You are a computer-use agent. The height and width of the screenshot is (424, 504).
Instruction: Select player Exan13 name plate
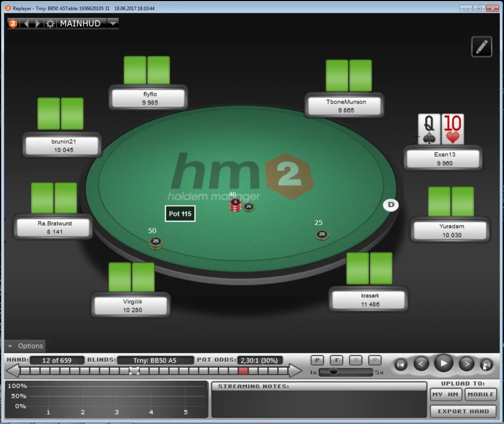coord(443,159)
